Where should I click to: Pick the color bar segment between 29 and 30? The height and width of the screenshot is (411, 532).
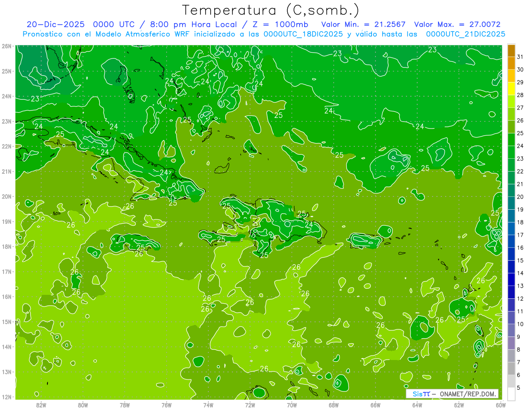coord(511,76)
